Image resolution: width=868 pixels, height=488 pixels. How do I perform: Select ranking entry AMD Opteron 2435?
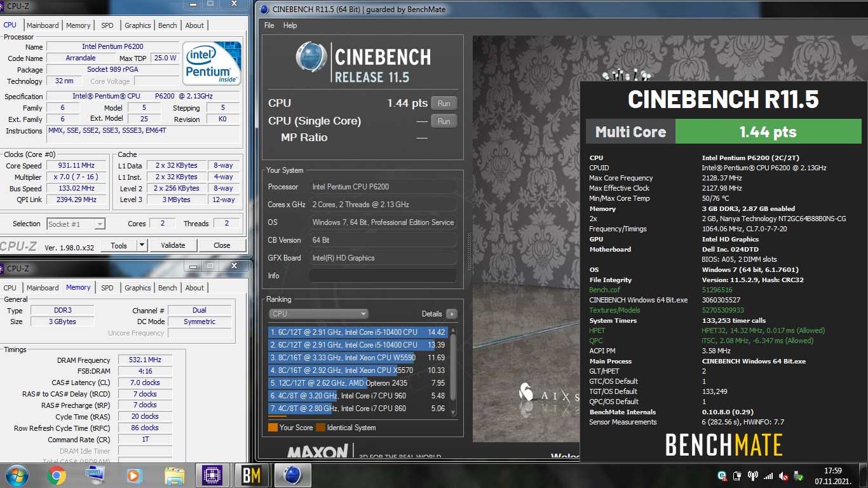pyautogui.click(x=358, y=383)
